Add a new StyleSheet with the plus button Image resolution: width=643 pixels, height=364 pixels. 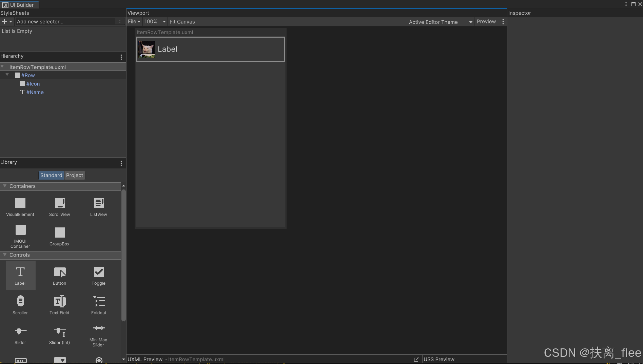tap(4, 21)
